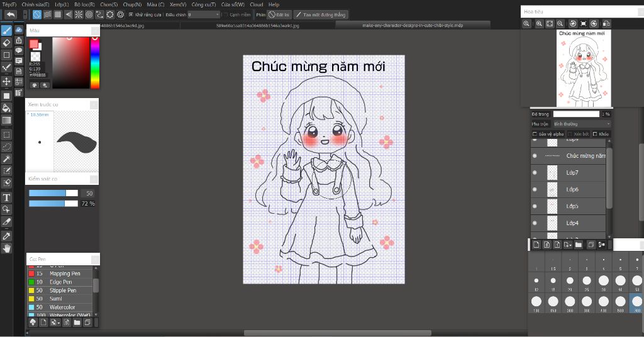The width and height of the screenshot is (644, 337).
Task: Click the navigator preview thumbnail
Action: [x=584, y=68]
